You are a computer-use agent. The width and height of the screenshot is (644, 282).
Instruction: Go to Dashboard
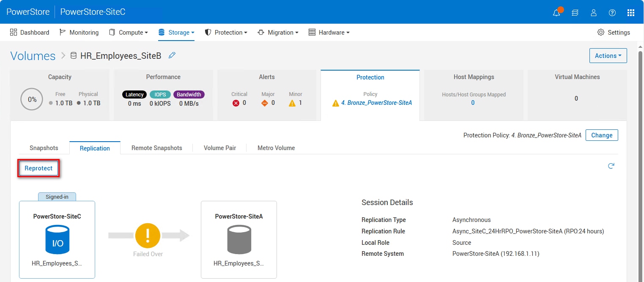(x=30, y=33)
